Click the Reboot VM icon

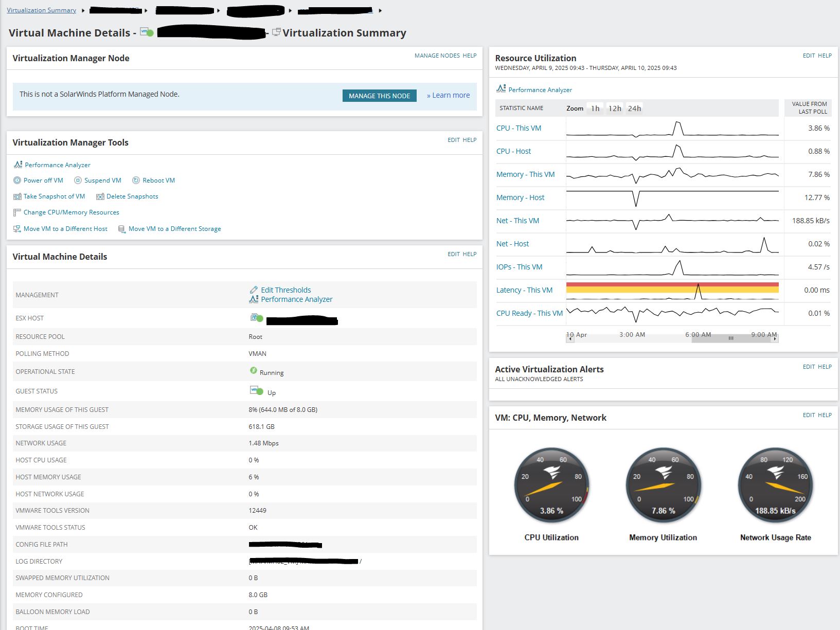[x=136, y=181]
